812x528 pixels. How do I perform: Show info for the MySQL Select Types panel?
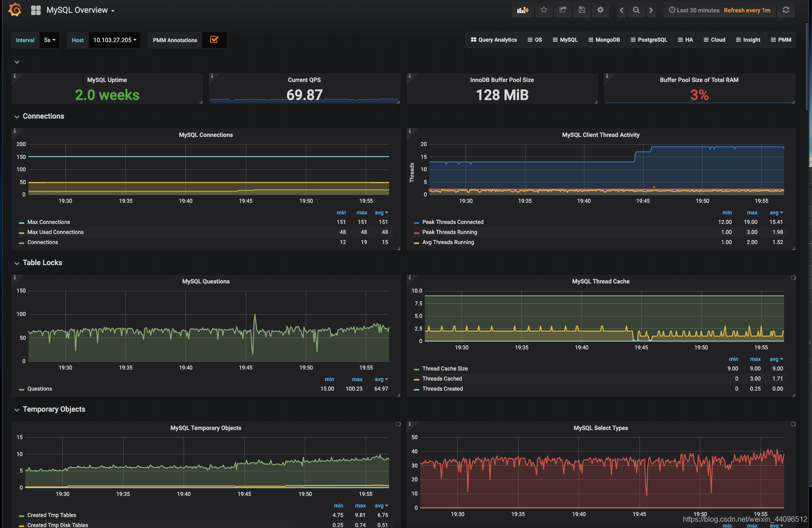[x=410, y=424]
